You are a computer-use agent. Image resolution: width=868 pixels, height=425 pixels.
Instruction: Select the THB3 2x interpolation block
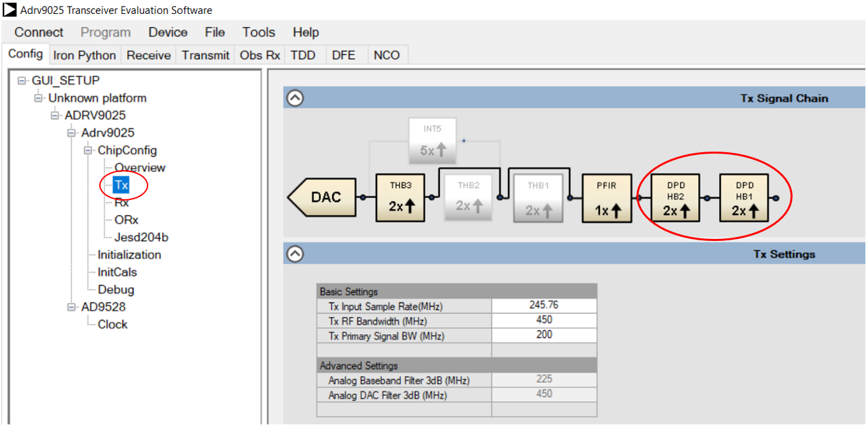[x=400, y=197]
